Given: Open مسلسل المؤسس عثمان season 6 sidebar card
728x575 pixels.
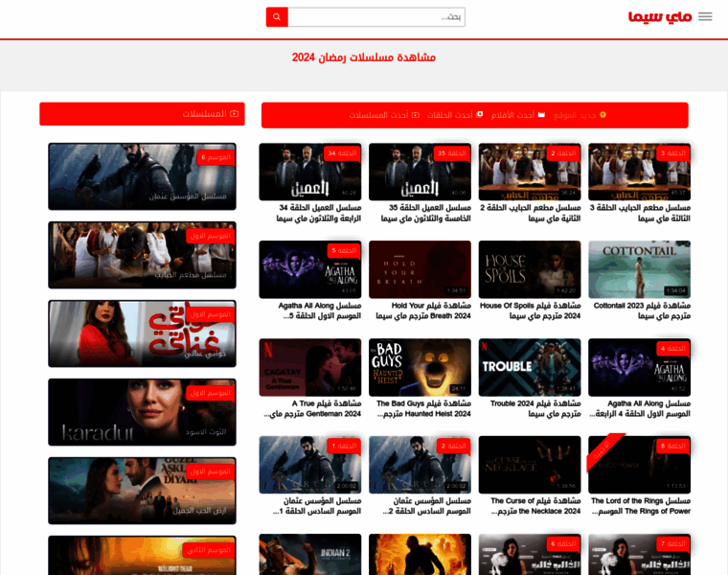Looking at the screenshot, I should click(142, 176).
